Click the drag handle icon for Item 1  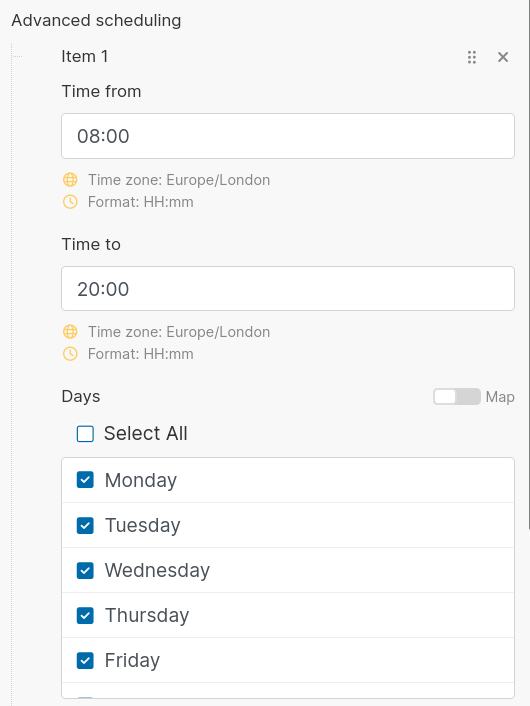point(471,57)
